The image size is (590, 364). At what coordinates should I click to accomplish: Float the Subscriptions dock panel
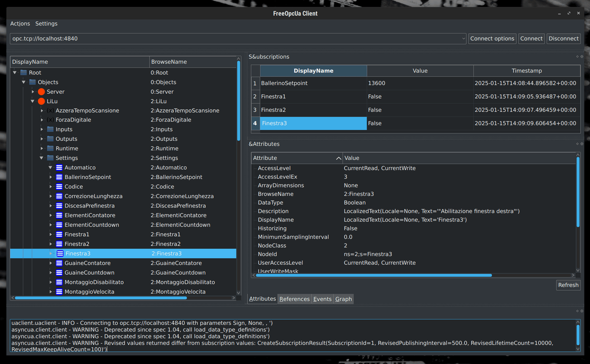coord(577,57)
